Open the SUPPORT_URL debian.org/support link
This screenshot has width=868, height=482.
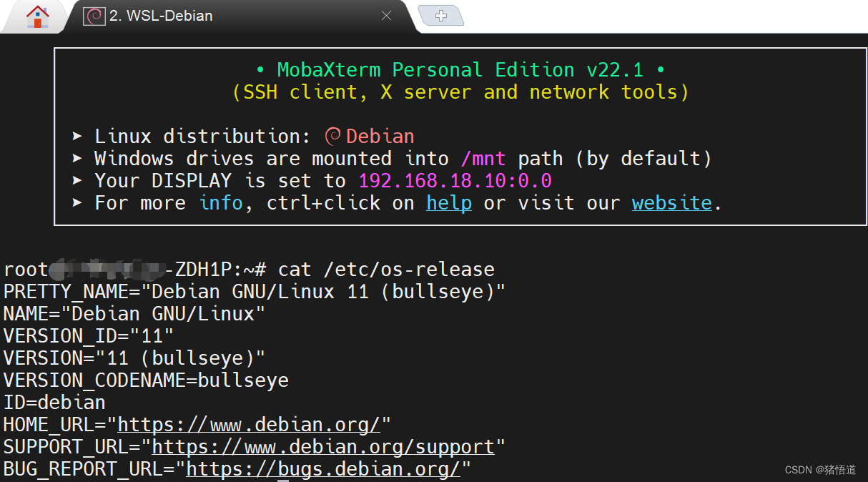click(323, 446)
